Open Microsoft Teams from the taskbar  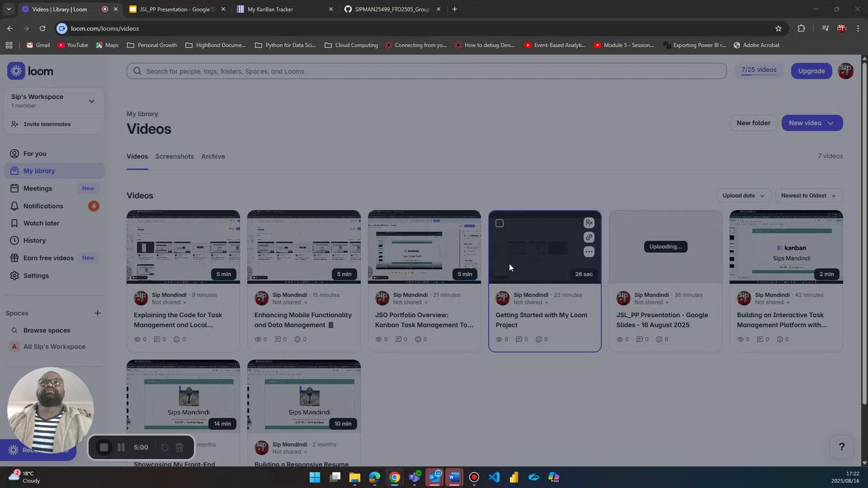(x=414, y=477)
